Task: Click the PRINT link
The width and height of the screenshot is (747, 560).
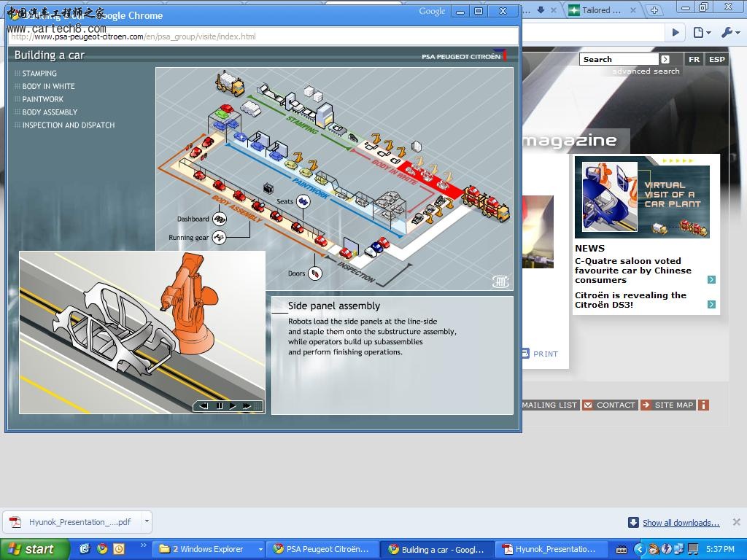Action: pyautogui.click(x=546, y=354)
